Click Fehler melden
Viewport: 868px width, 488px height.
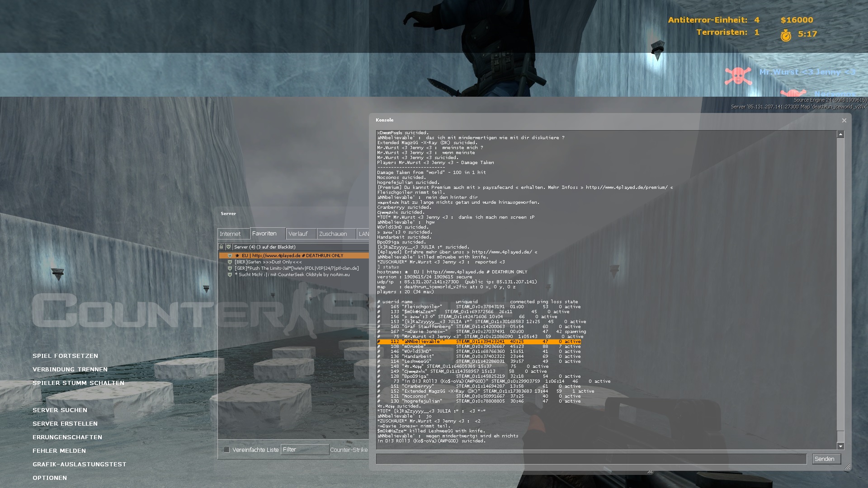(59, 451)
